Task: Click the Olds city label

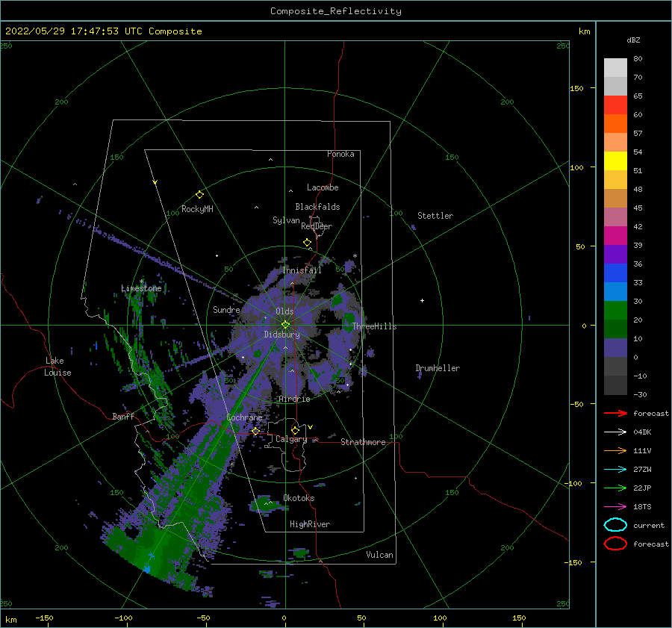Action: (284, 311)
